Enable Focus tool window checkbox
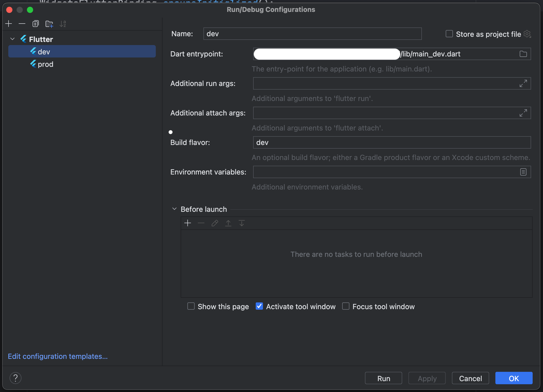Image resolution: width=543 pixels, height=392 pixels. (346, 306)
